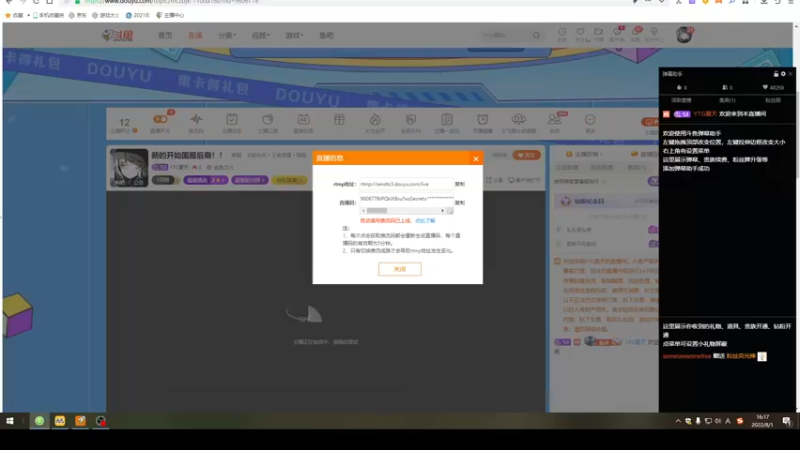Viewport: 800px width, 450px height.
Task: Open 鱼吧 in the top navigation
Action: pos(326,36)
